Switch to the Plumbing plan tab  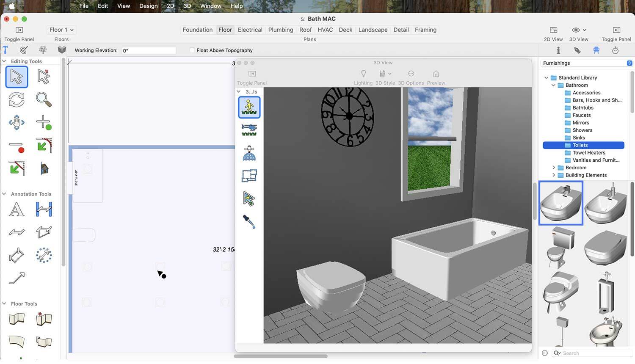[x=280, y=30]
